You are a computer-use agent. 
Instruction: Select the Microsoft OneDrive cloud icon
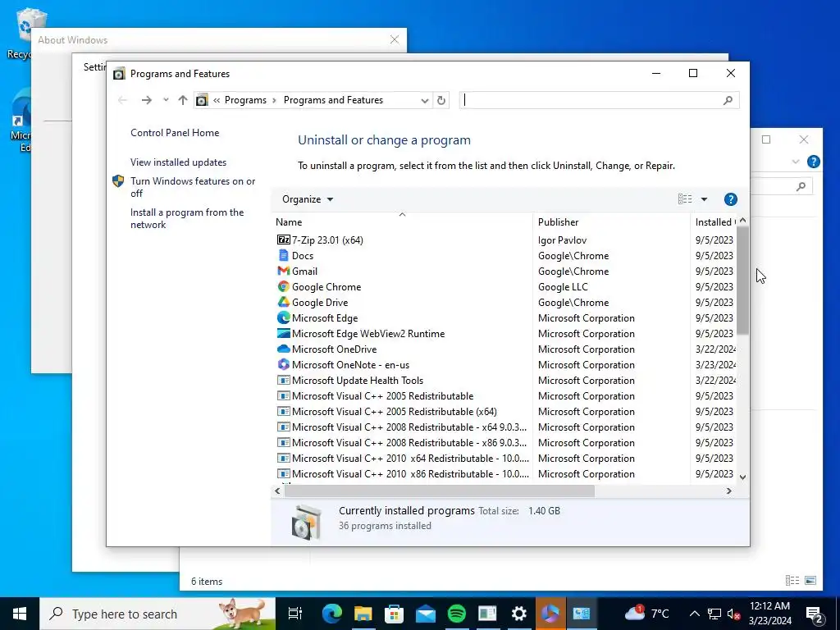(283, 349)
